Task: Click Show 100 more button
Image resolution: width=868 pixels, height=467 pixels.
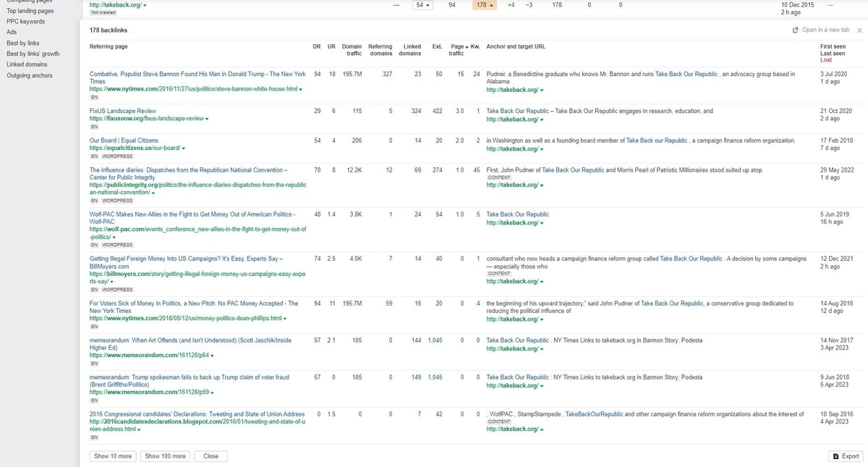Action: pos(166,456)
